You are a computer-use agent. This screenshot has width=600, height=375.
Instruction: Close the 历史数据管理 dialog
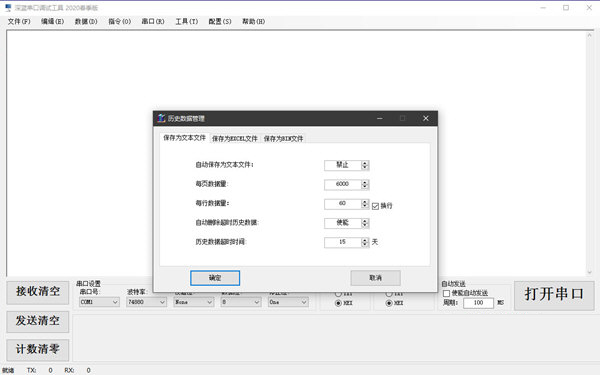[x=426, y=118]
